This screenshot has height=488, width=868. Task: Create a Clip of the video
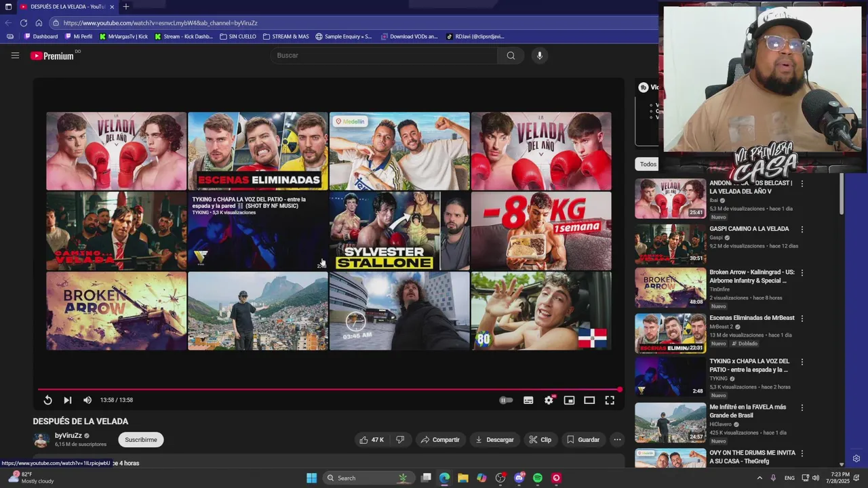tap(540, 440)
